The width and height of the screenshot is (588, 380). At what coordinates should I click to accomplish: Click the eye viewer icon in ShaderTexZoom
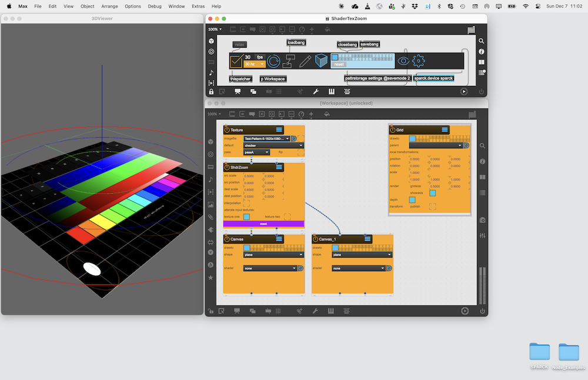403,61
